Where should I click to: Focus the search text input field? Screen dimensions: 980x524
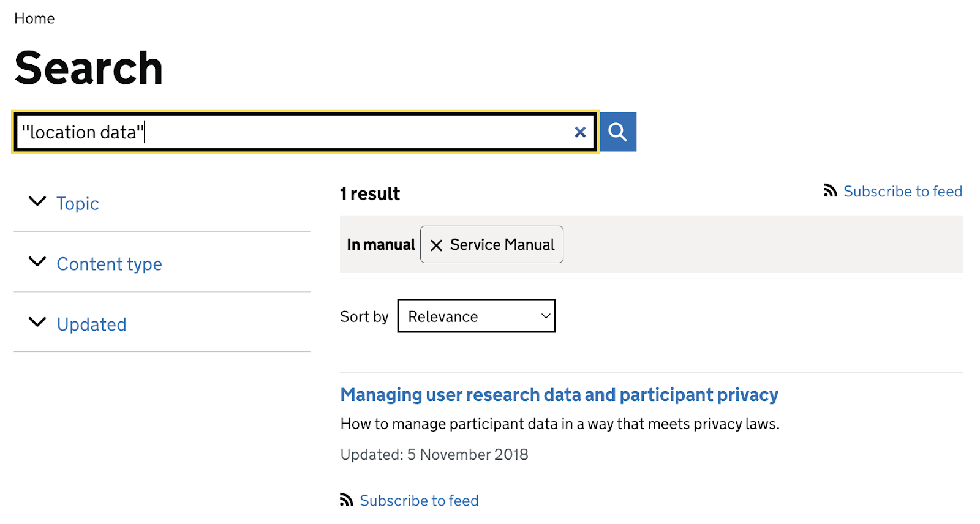[294, 132]
